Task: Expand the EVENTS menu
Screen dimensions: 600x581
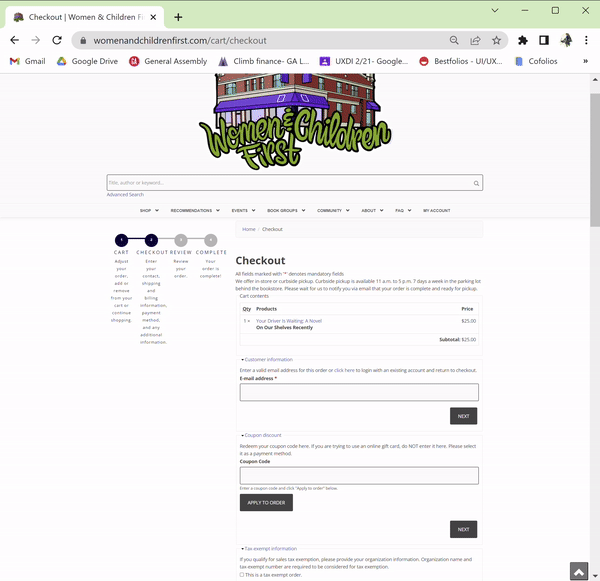Action: point(243,211)
